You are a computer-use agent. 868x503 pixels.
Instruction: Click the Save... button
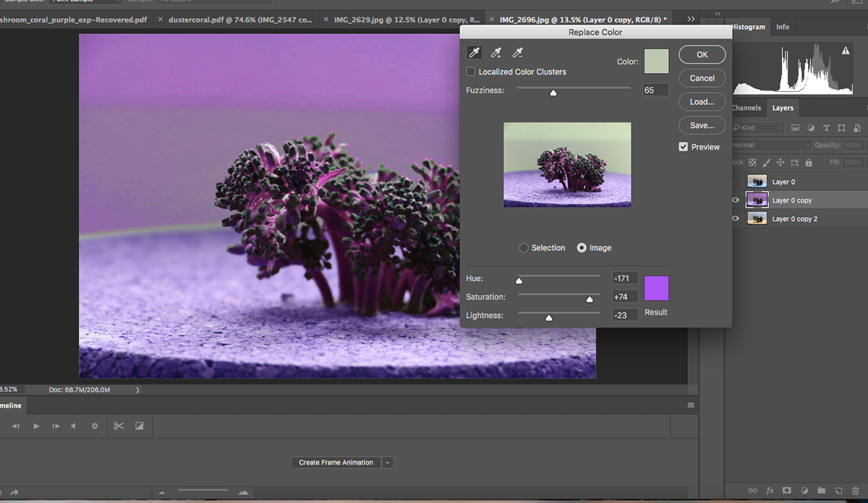[702, 125]
